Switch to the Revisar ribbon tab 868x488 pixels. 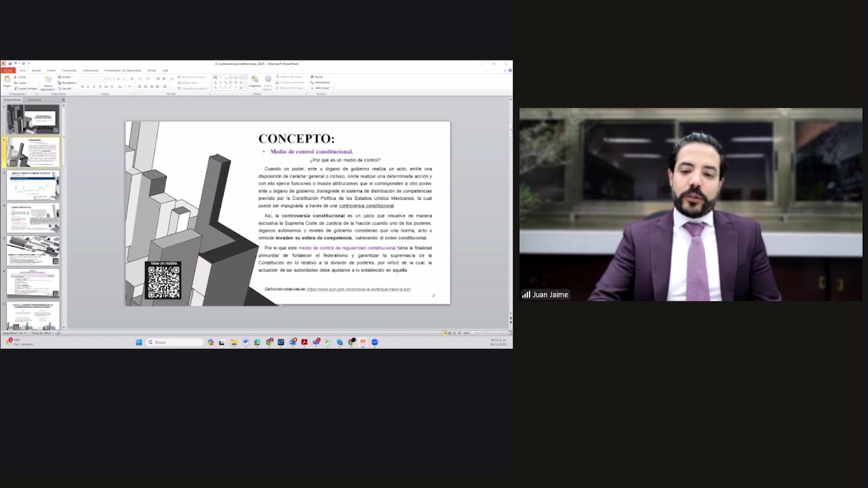[151, 70]
